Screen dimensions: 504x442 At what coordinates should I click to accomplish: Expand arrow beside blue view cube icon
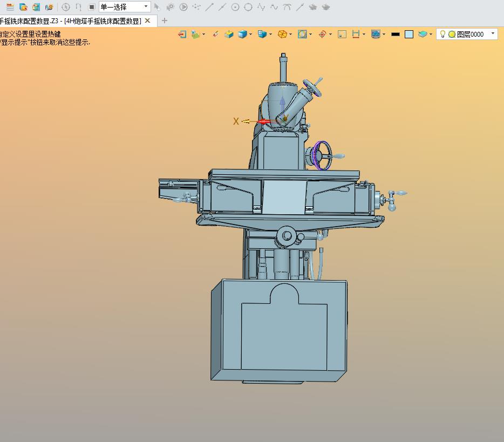click(271, 34)
